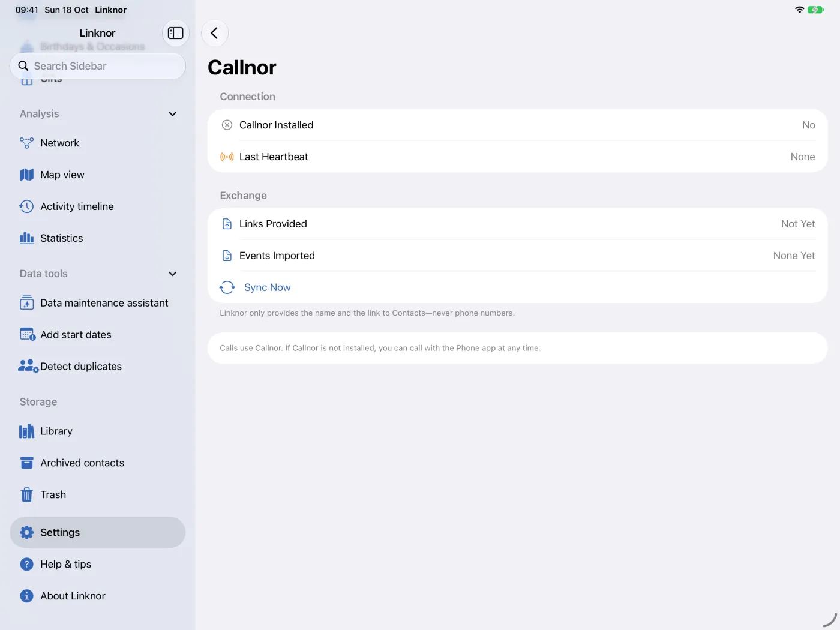The width and height of the screenshot is (840, 630).
Task: Click the Events Imported document icon
Action: (227, 256)
